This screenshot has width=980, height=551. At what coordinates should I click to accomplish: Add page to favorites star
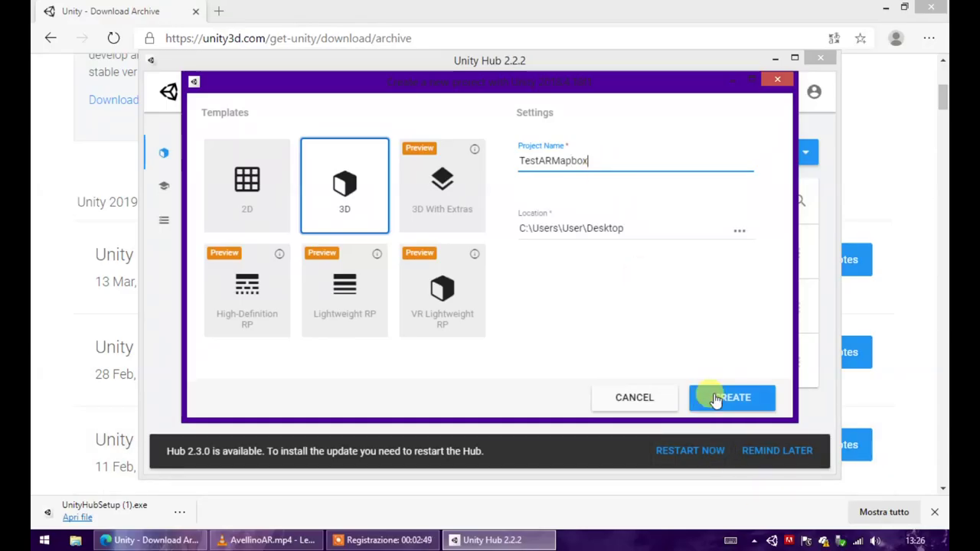pyautogui.click(x=861, y=38)
